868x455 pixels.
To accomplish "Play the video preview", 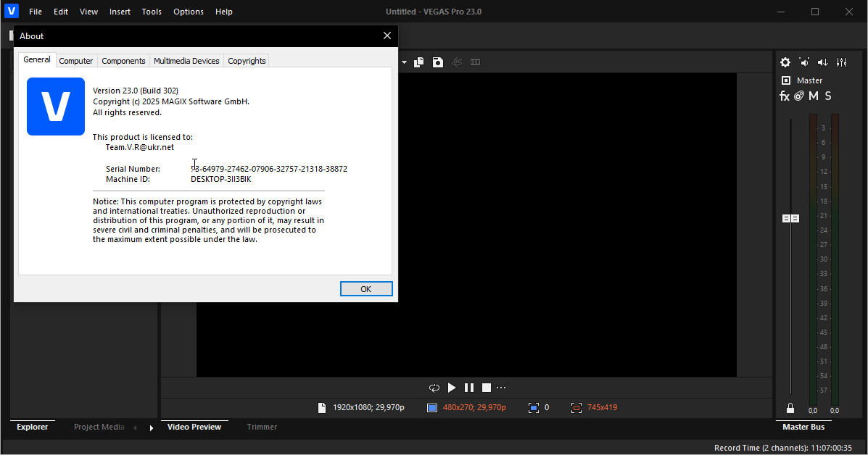I will point(452,388).
